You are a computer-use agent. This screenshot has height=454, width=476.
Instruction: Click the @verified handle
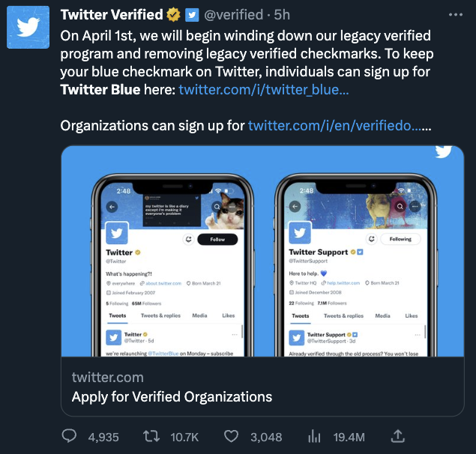point(234,14)
